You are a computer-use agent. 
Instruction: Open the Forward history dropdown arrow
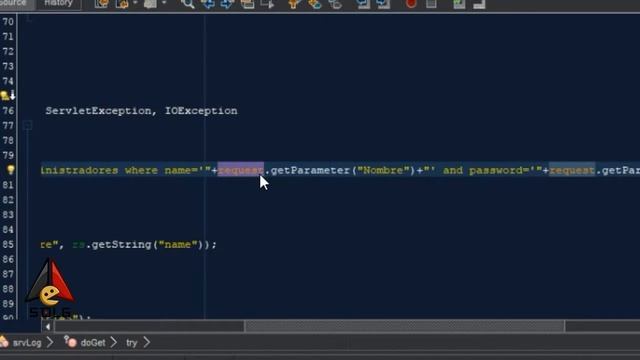pos(164,3)
